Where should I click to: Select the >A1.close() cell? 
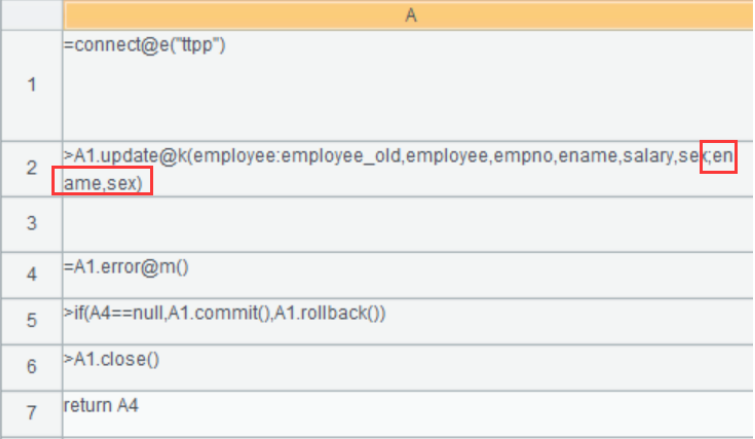(x=409, y=367)
